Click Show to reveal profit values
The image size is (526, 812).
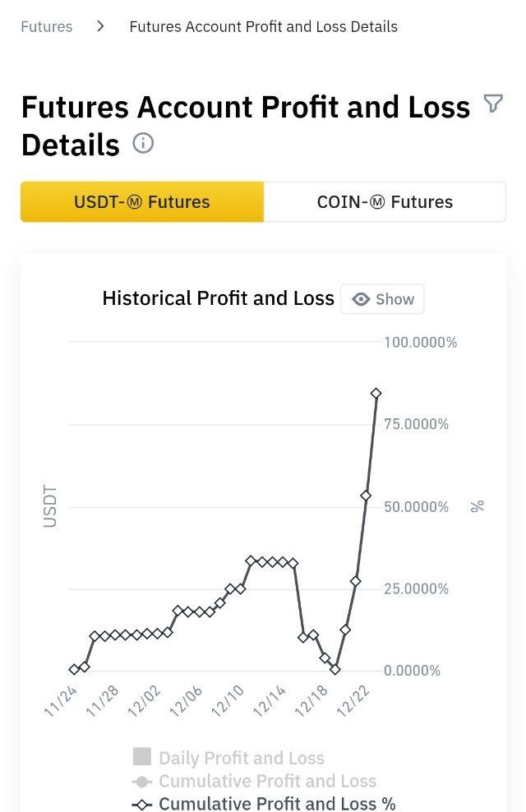pos(383,299)
